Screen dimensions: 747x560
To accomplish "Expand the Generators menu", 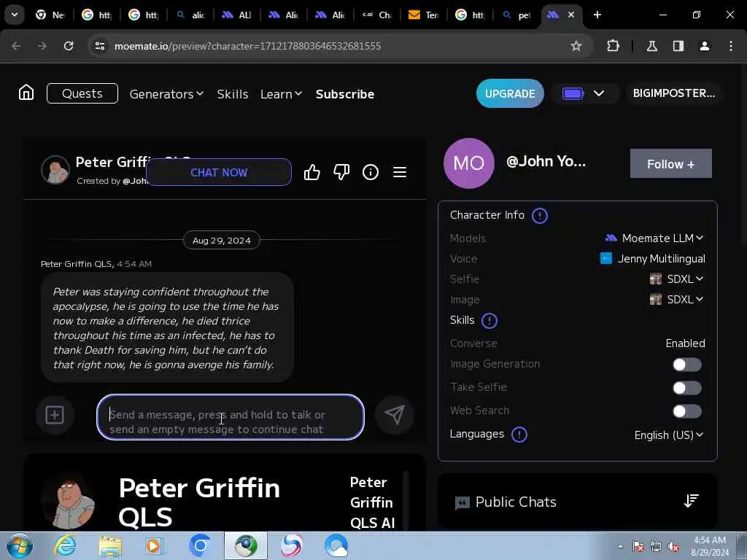I will click(x=166, y=94).
